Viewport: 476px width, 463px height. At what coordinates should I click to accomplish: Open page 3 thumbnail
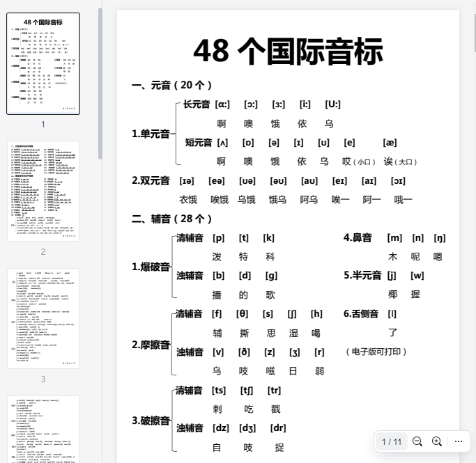pyautogui.click(x=43, y=318)
